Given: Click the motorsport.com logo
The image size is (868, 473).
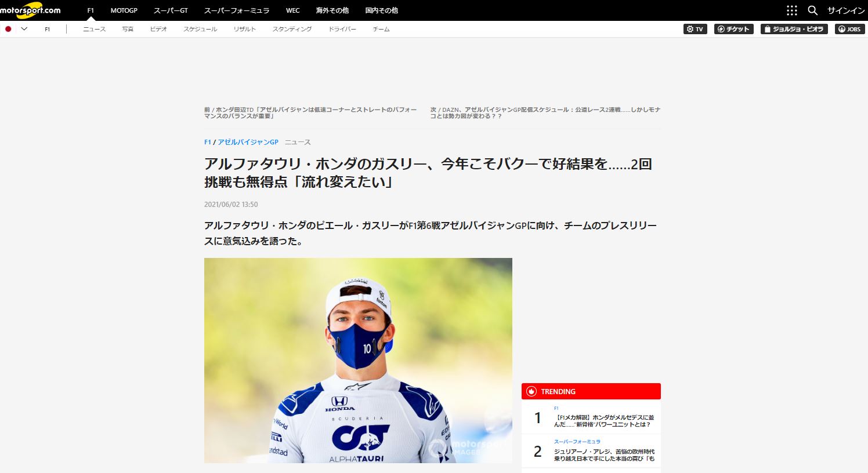Looking at the screenshot, I should coord(30,10).
